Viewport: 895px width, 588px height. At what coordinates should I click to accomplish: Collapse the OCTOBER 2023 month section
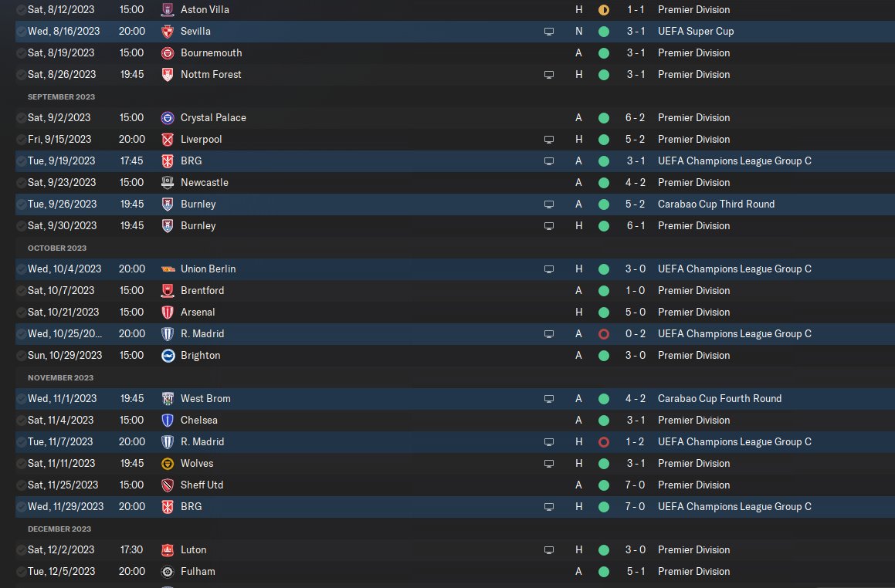(x=57, y=248)
